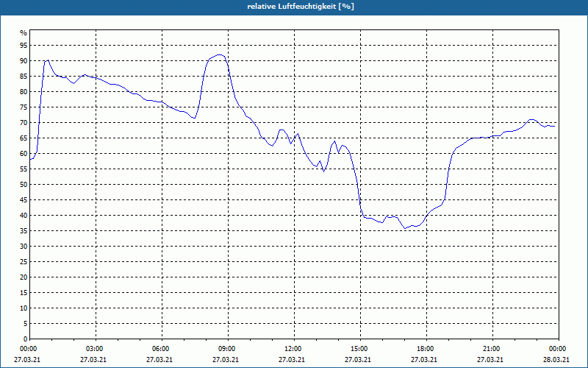The height and width of the screenshot is (368, 588).
Task: Click the '27.03.21' date under 12:00
Action: point(292,360)
